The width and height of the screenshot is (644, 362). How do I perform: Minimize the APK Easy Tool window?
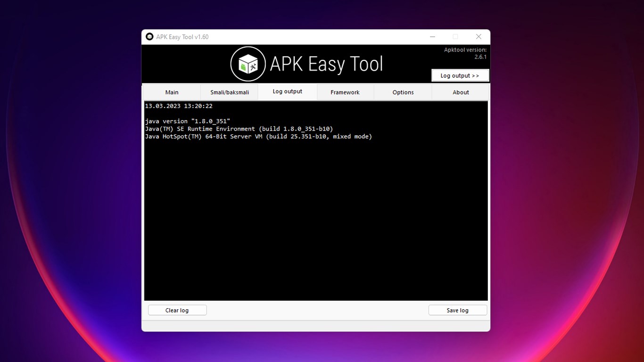pyautogui.click(x=432, y=37)
